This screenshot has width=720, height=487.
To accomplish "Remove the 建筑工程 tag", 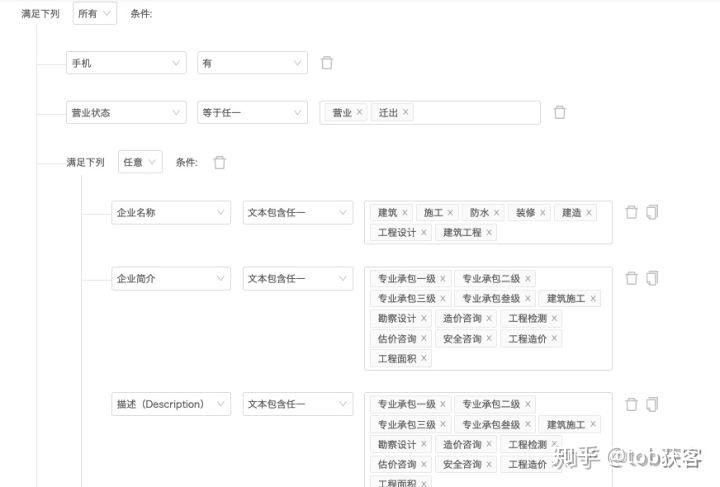I will (489, 232).
